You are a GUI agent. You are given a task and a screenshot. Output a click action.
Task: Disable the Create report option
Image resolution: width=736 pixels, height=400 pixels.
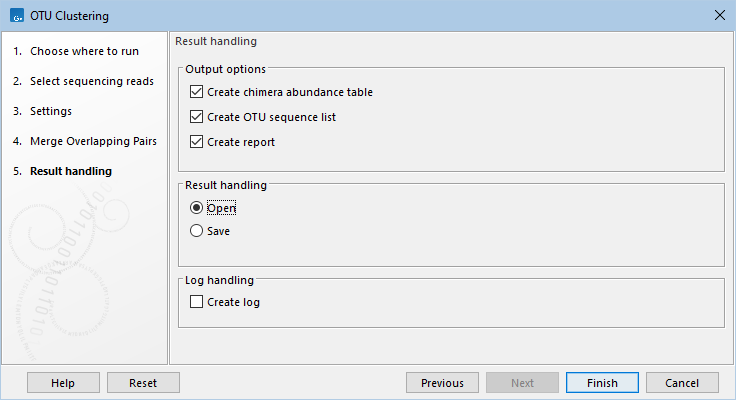196,142
